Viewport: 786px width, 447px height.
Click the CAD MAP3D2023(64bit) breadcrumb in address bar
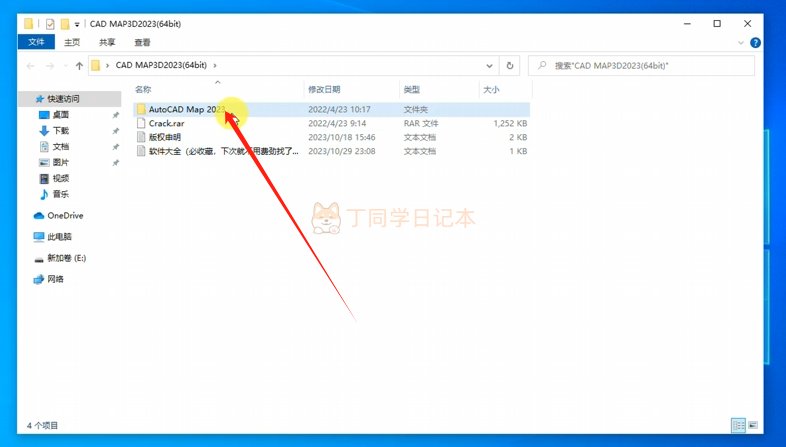(161, 65)
